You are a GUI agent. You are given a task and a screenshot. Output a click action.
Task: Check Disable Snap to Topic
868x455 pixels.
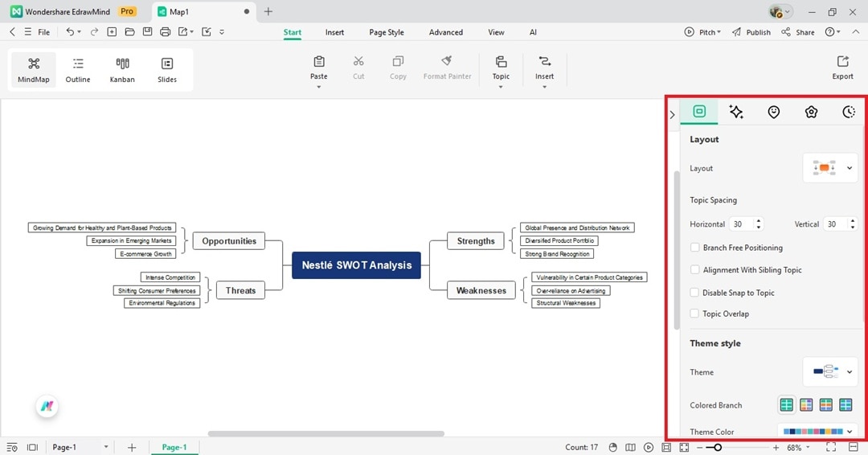pyautogui.click(x=694, y=293)
